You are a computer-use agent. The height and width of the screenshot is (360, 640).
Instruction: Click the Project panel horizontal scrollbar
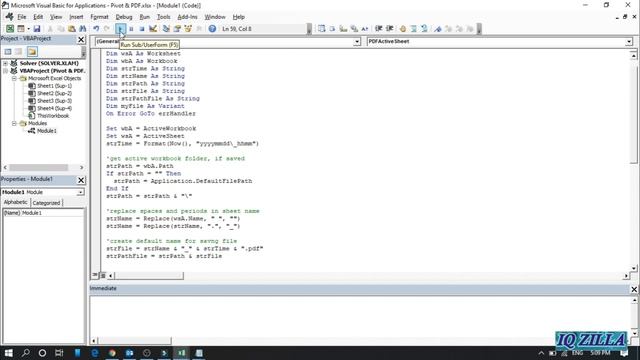(x=43, y=167)
